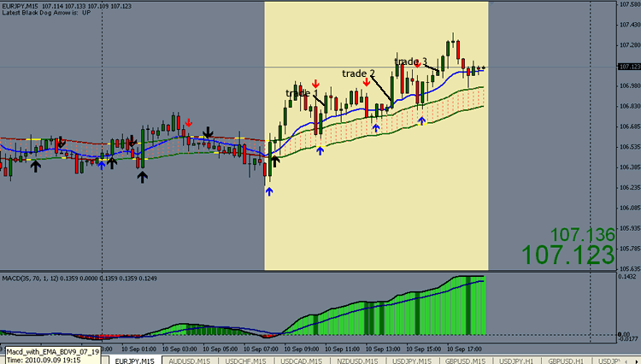Select the trade 2 text label
Screen dimensions: 641x364
tap(359, 73)
